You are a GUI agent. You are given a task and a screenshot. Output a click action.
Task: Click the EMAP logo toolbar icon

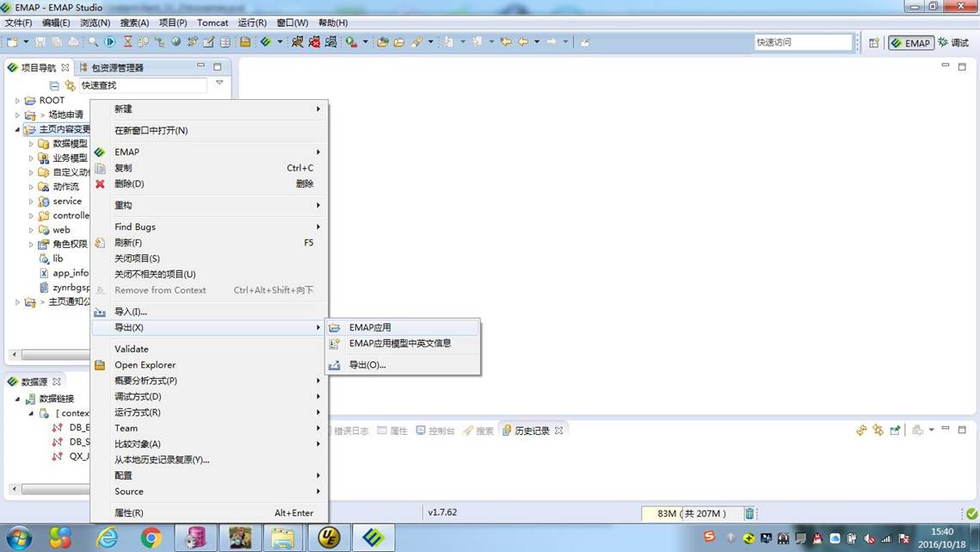click(266, 41)
